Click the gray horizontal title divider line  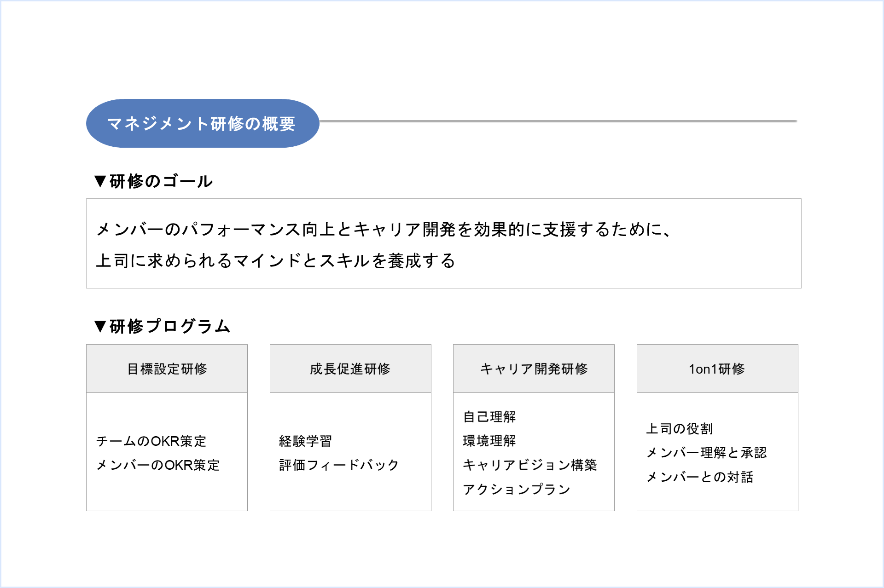558,121
